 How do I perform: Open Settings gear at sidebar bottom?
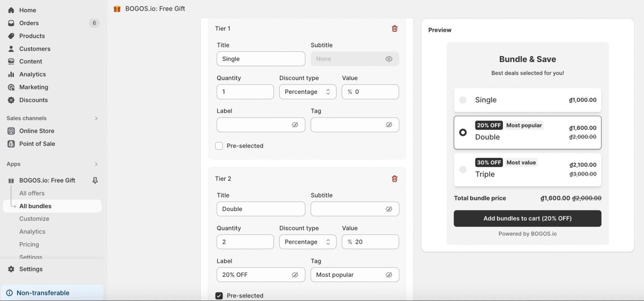[11, 269]
